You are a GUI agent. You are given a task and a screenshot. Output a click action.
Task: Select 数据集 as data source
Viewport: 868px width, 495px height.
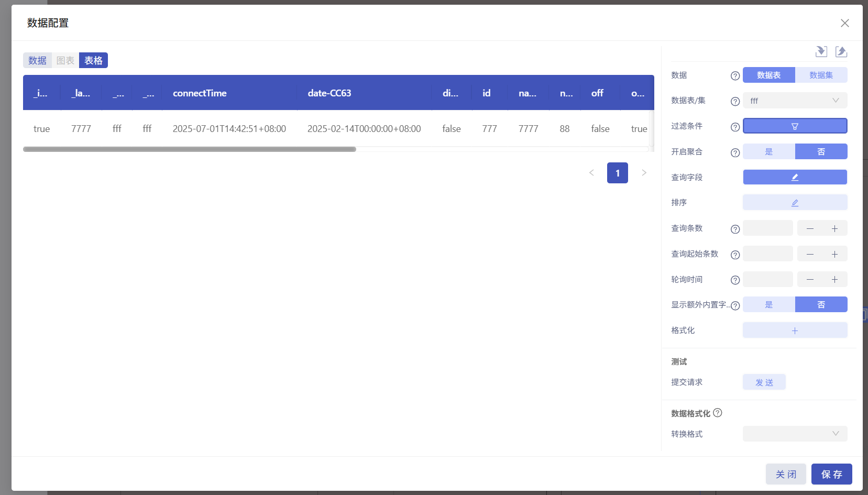click(x=821, y=75)
